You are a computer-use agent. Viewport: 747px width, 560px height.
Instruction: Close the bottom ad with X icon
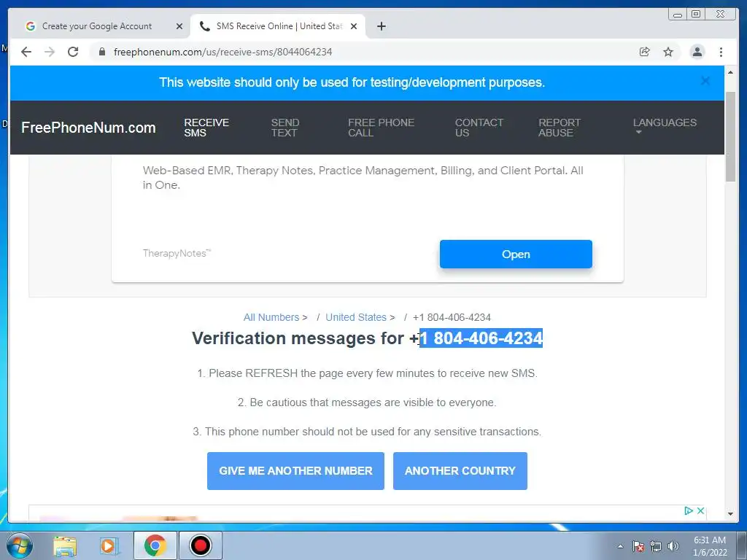pyautogui.click(x=700, y=510)
